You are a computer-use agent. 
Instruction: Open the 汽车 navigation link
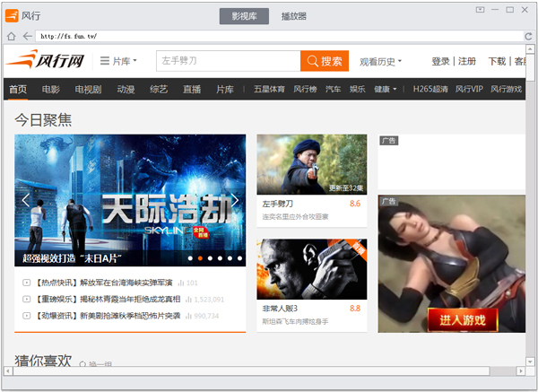click(x=334, y=89)
